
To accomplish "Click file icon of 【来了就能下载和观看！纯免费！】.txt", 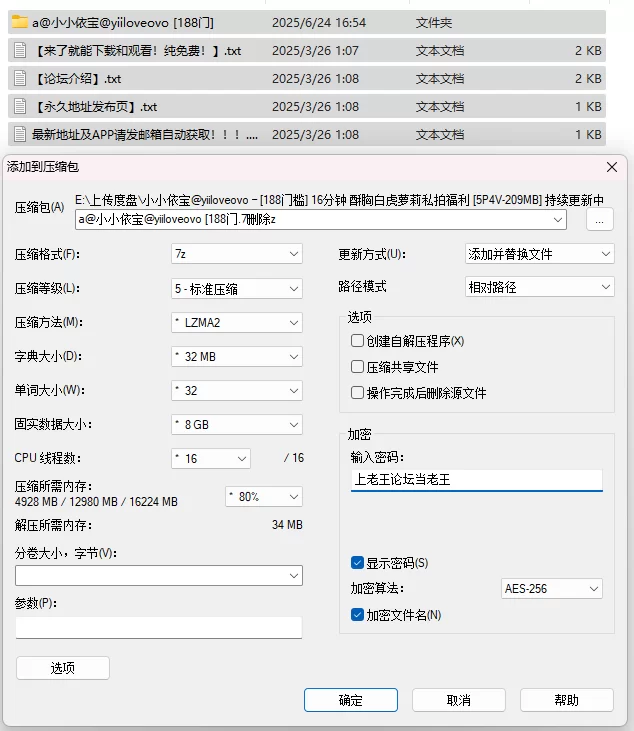I will (x=20, y=50).
